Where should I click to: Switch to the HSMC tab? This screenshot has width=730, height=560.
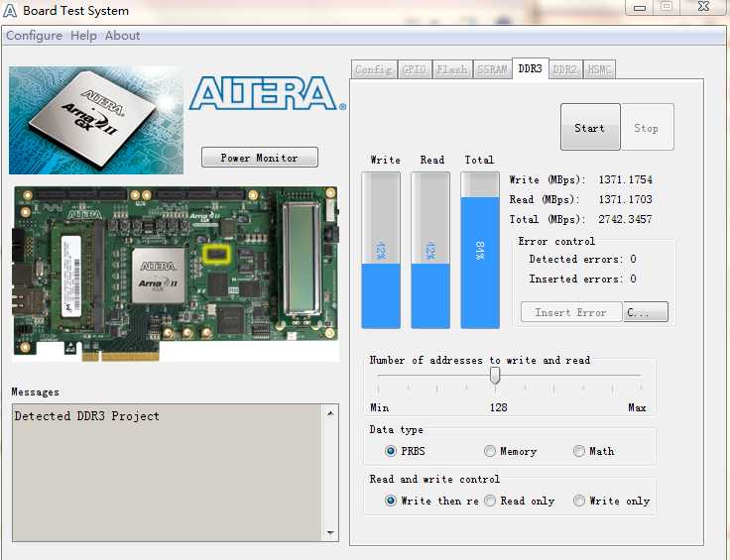[599, 69]
